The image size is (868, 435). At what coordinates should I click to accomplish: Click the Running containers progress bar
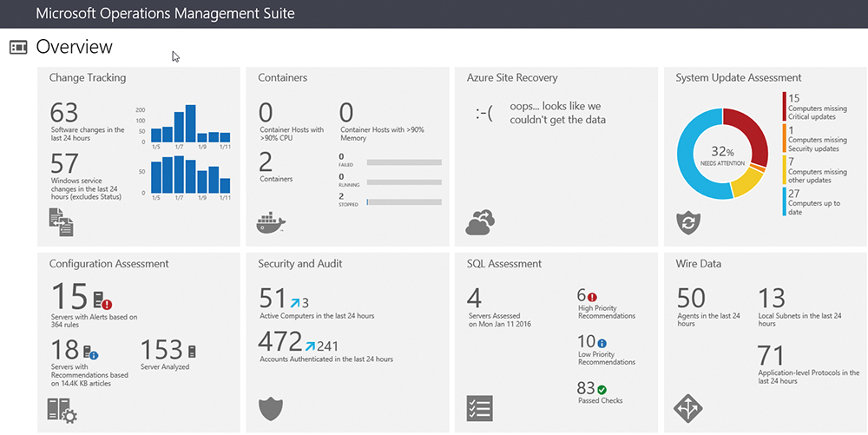click(x=404, y=182)
